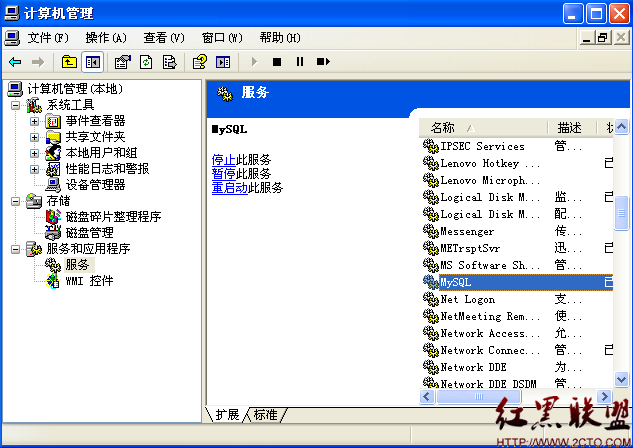Open the 操作(A) menu

(x=106, y=38)
